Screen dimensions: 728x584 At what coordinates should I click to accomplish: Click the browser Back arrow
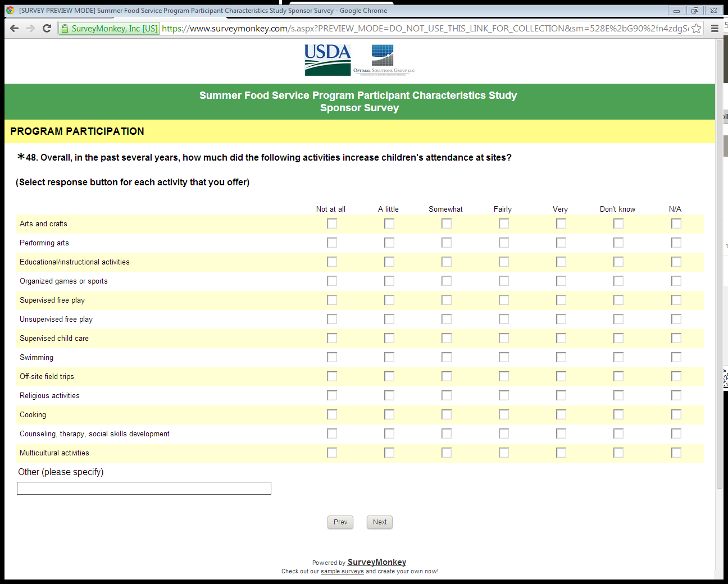pos(15,29)
